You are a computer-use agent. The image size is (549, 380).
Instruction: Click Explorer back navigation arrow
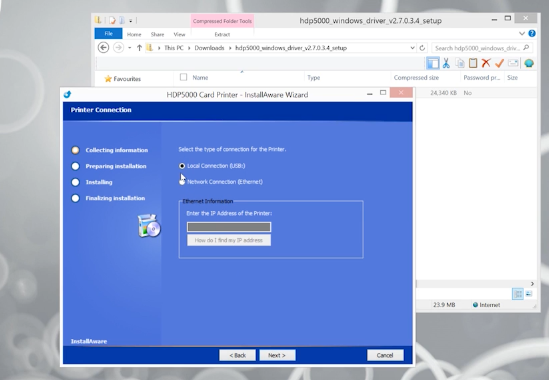[x=103, y=48]
